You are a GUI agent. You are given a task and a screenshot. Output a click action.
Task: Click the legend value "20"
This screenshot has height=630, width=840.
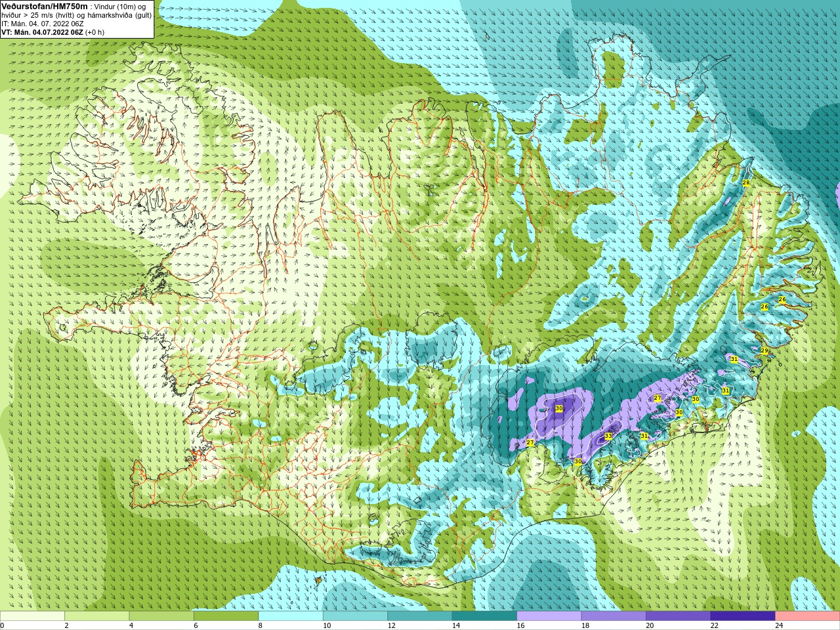pos(650,625)
